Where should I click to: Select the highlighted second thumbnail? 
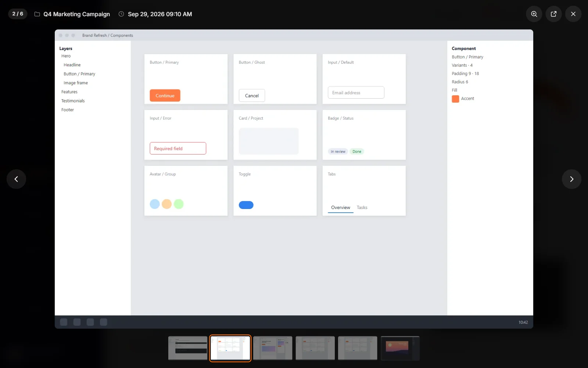click(x=230, y=348)
